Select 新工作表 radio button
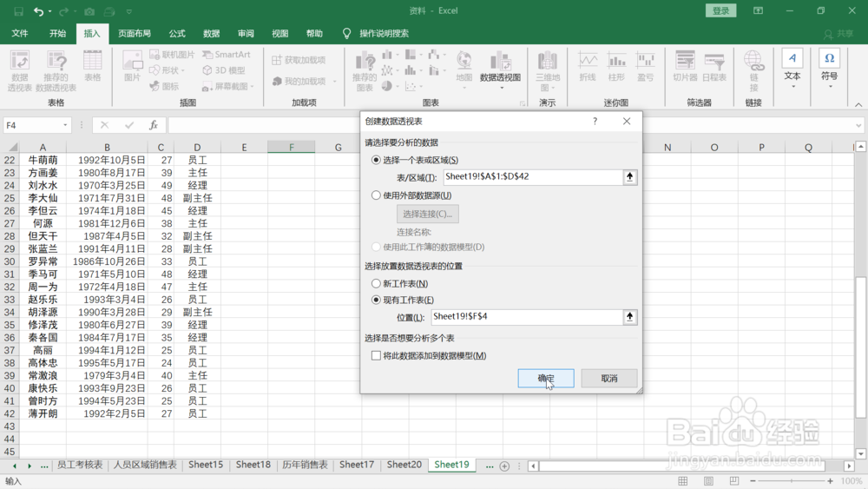 [x=377, y=283]
